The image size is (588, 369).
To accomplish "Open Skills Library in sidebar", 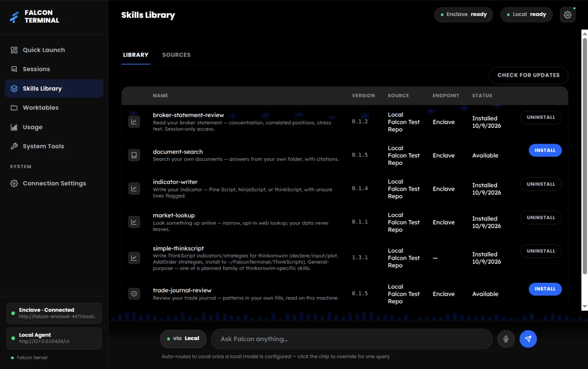I will [54, 88].
